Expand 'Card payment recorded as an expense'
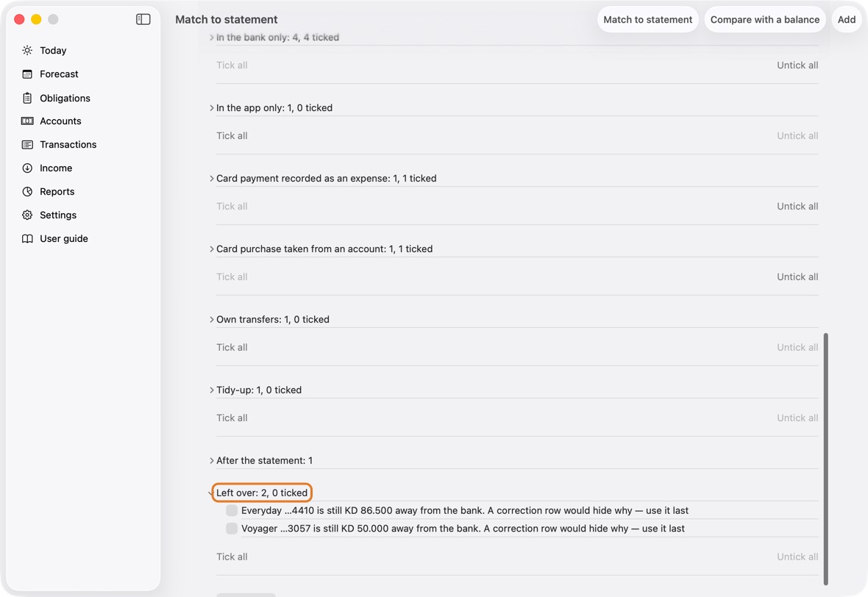The image size is (868, 597). [x=211, y=178]
